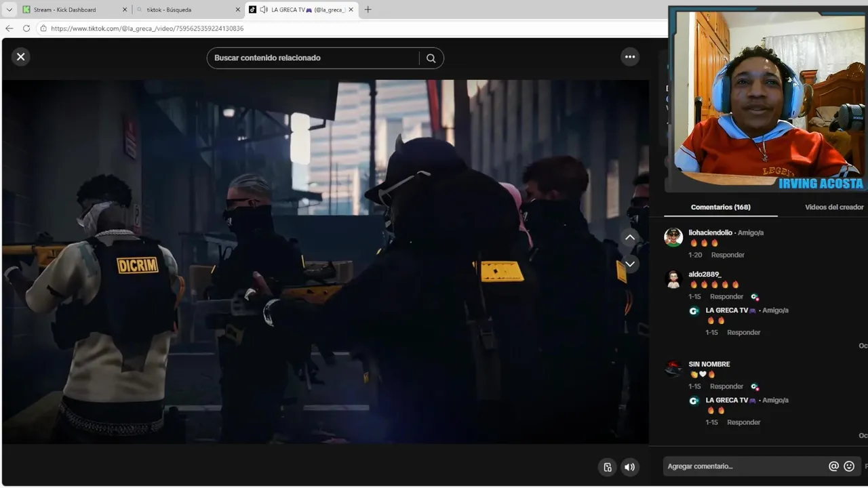Click the liohaciendolio username

(x=710, y=232)
